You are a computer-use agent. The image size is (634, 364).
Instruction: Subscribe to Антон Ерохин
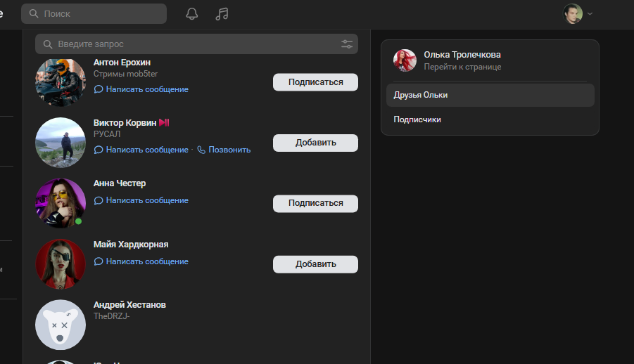[315, 82]
